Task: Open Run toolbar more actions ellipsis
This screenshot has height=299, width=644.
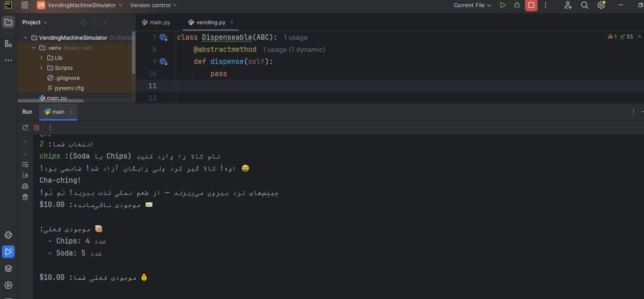Action: pos(50,128)
